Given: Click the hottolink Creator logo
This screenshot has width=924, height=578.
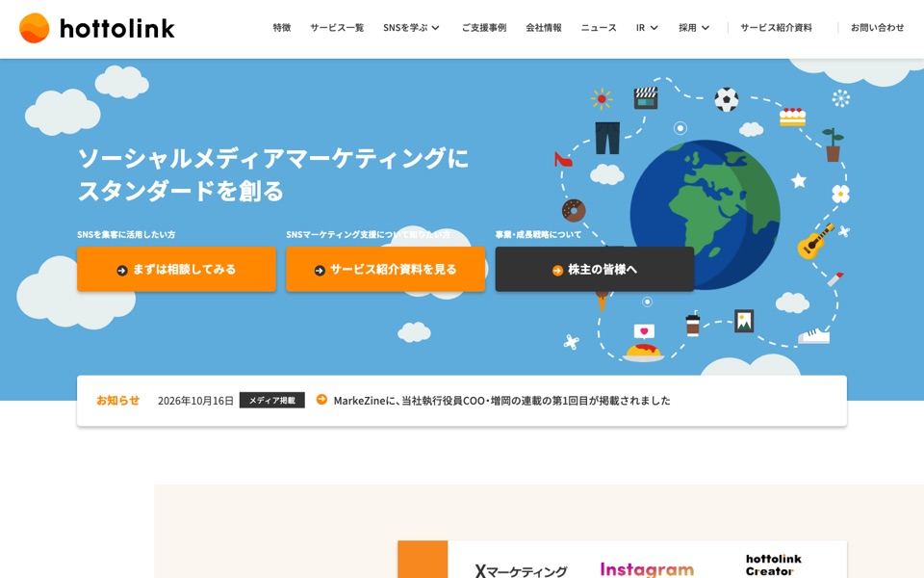Looking at the screenshot, I should coord(773,565).
